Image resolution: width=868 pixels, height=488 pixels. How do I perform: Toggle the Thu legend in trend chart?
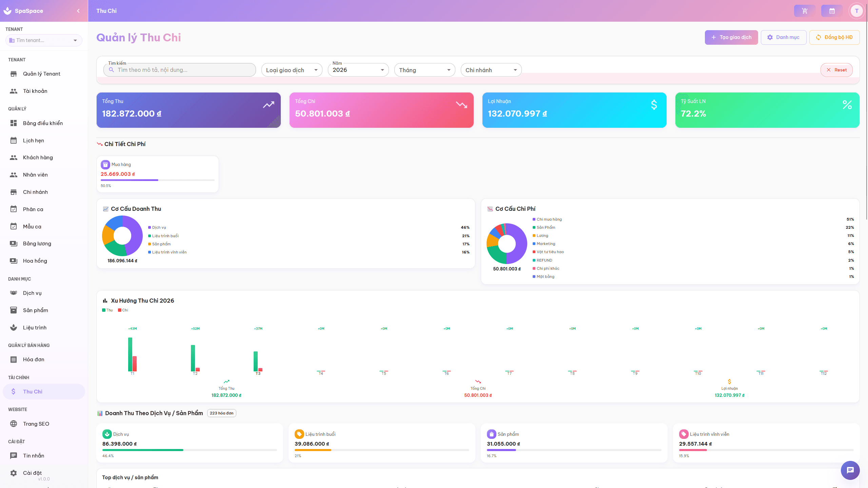(107, 310)
